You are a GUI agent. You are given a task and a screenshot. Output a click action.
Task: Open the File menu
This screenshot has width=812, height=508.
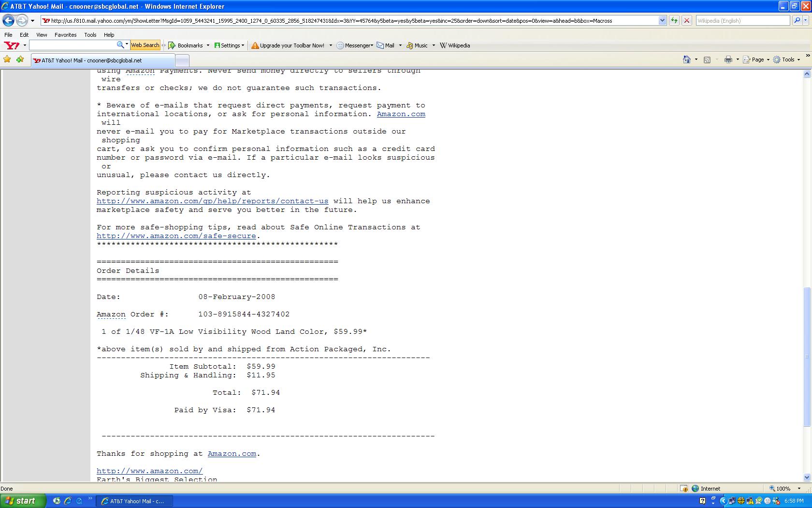pos(8,35)
